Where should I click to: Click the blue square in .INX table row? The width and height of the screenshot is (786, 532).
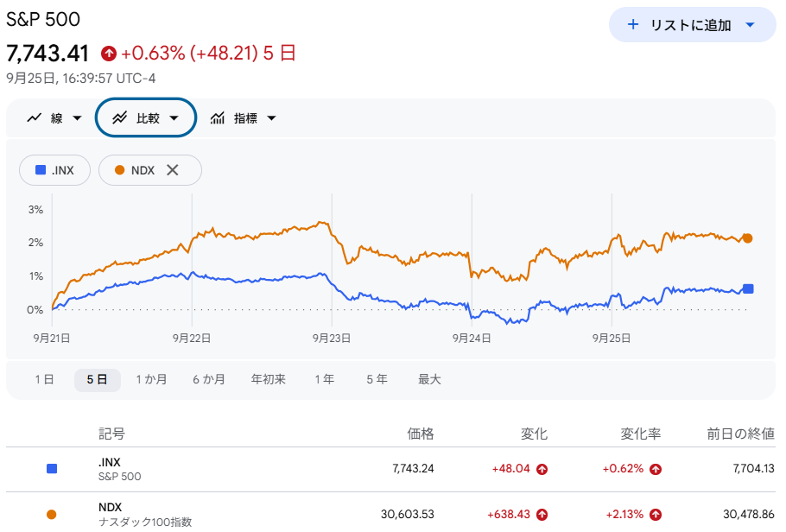(x=52, y=469)
